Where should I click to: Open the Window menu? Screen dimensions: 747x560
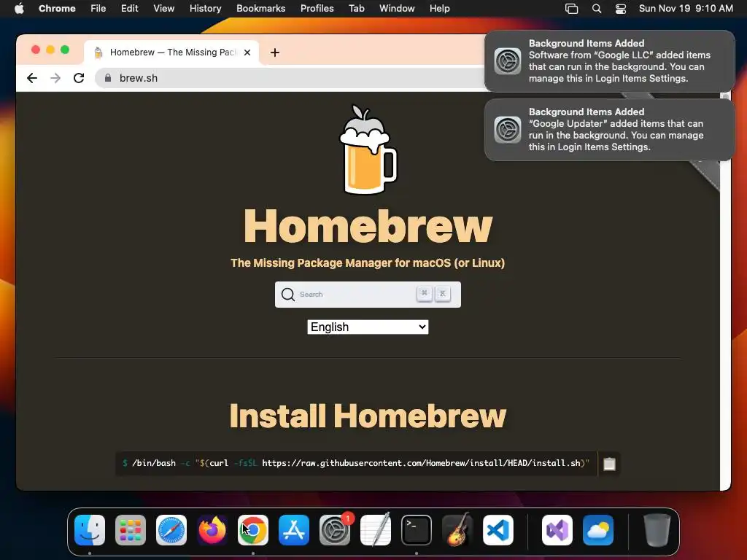coord(397,8)
